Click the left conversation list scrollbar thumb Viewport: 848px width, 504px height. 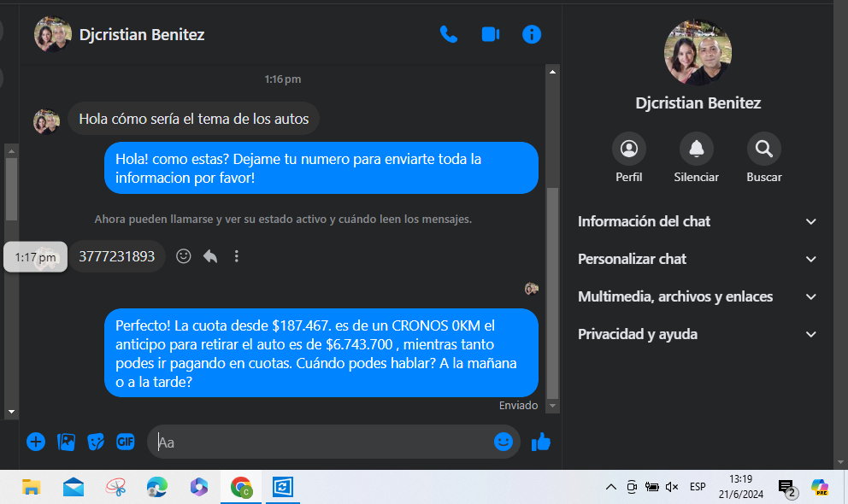(11, 189)
